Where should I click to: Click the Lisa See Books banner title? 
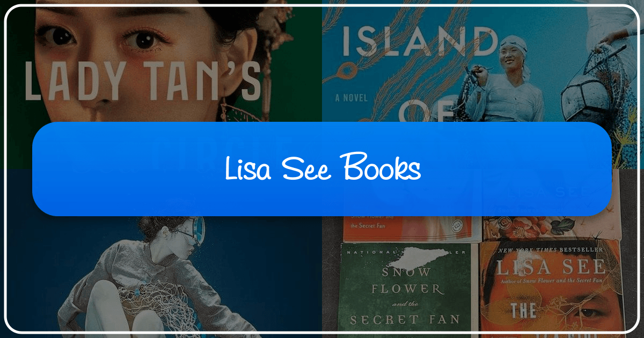pyautogui.click(x=322, y=169)
